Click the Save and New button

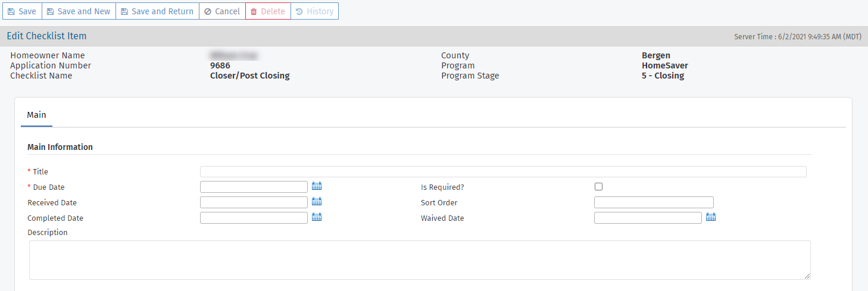coord(79,11)
